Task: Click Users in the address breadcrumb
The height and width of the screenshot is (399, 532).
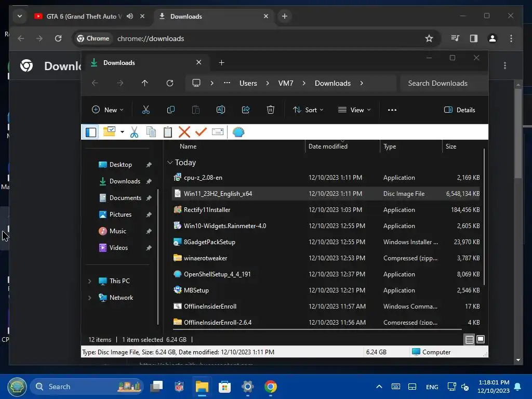Action: pos(248,83)
